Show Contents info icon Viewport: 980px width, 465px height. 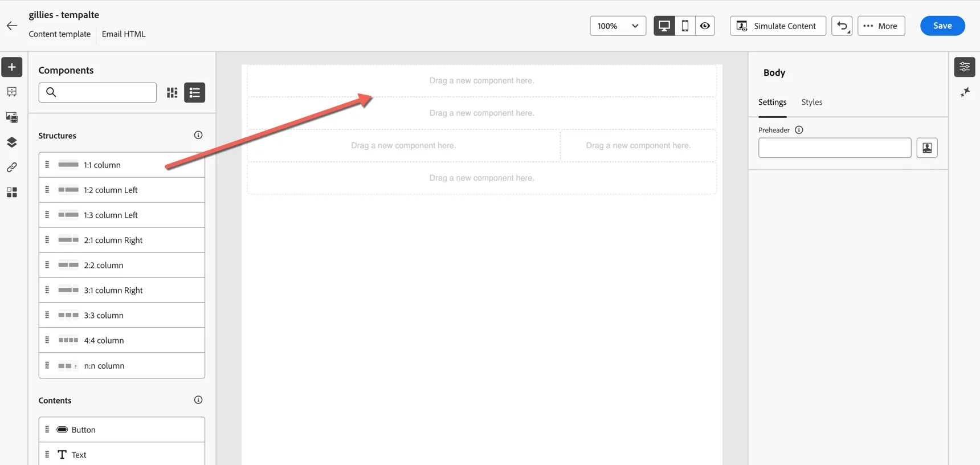[x=198, y=400]
